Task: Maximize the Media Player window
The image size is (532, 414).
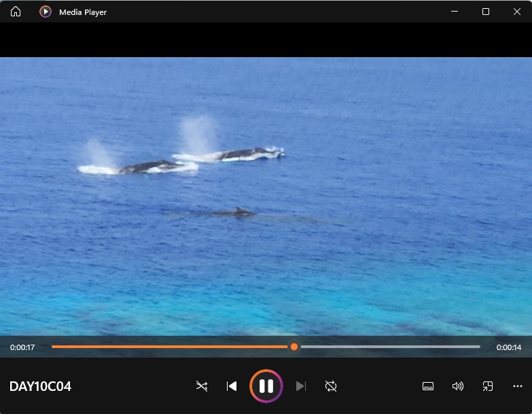Action: (x=486, y=12)
